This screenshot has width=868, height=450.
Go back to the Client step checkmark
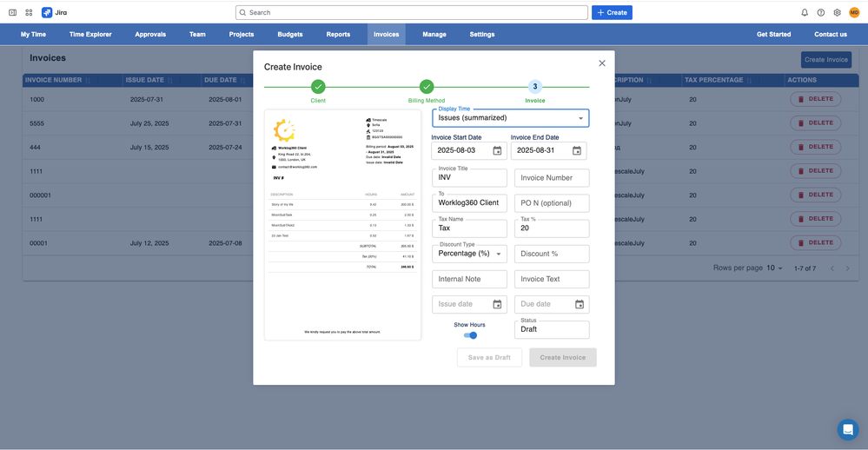pos(318,86)
